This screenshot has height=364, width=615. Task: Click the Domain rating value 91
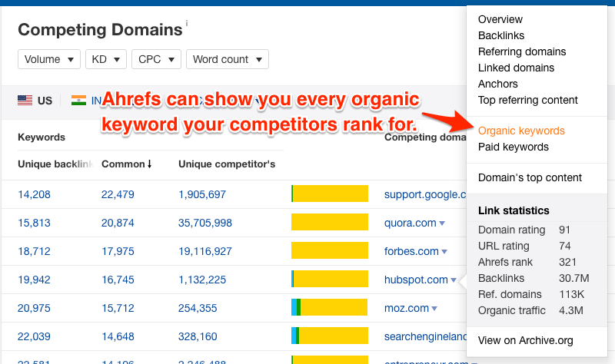coord(564,230)
